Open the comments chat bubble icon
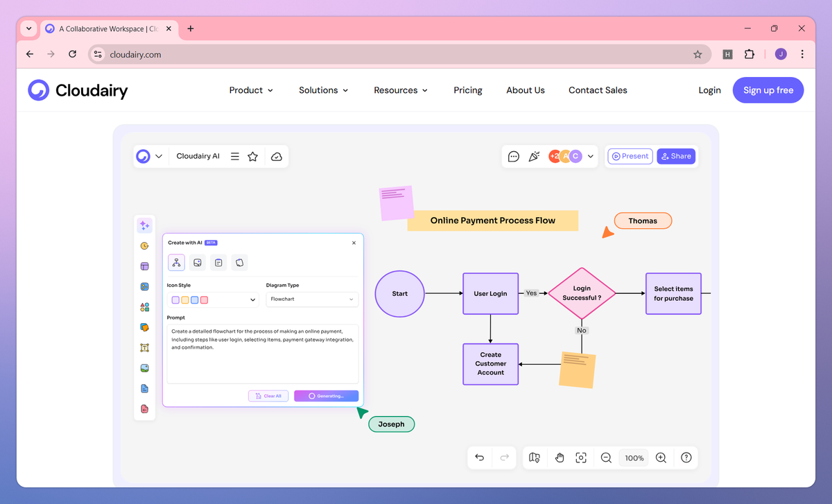This screenshot has width=832, height=504. pos(514,157)
